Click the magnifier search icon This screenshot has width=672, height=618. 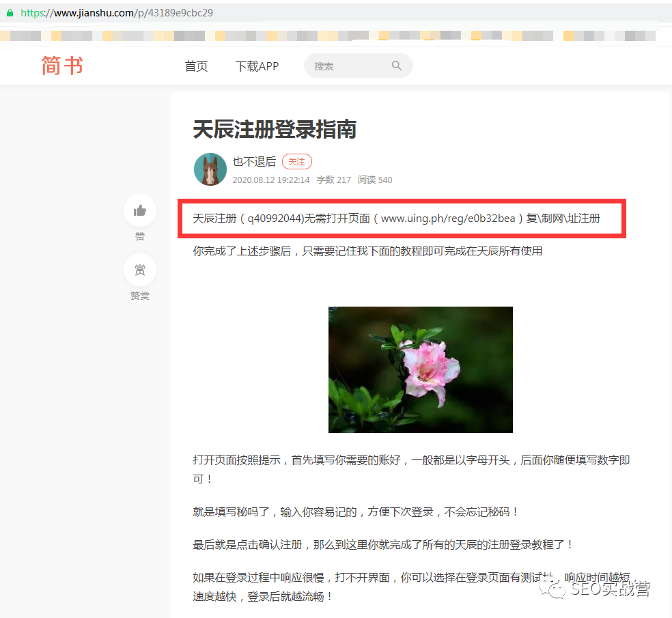(396, 66)
